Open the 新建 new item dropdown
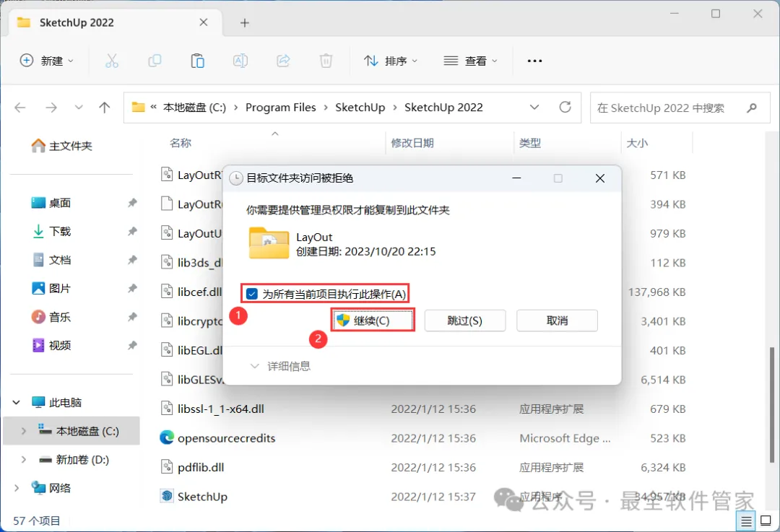Screen dimensions: 780x532 pos(46,61)
